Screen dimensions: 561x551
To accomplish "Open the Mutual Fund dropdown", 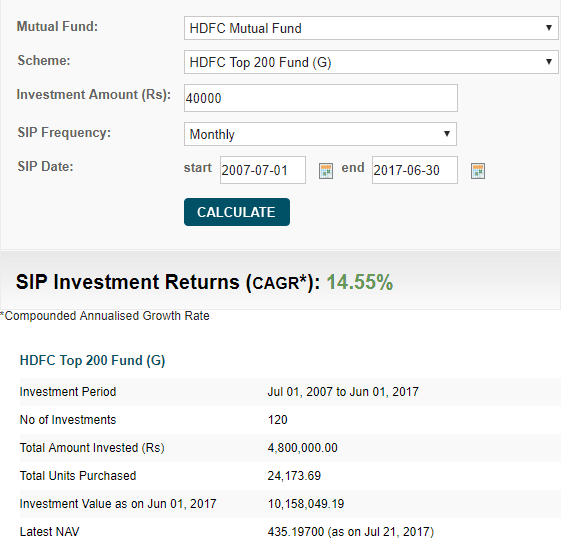I will pos(371,28).
